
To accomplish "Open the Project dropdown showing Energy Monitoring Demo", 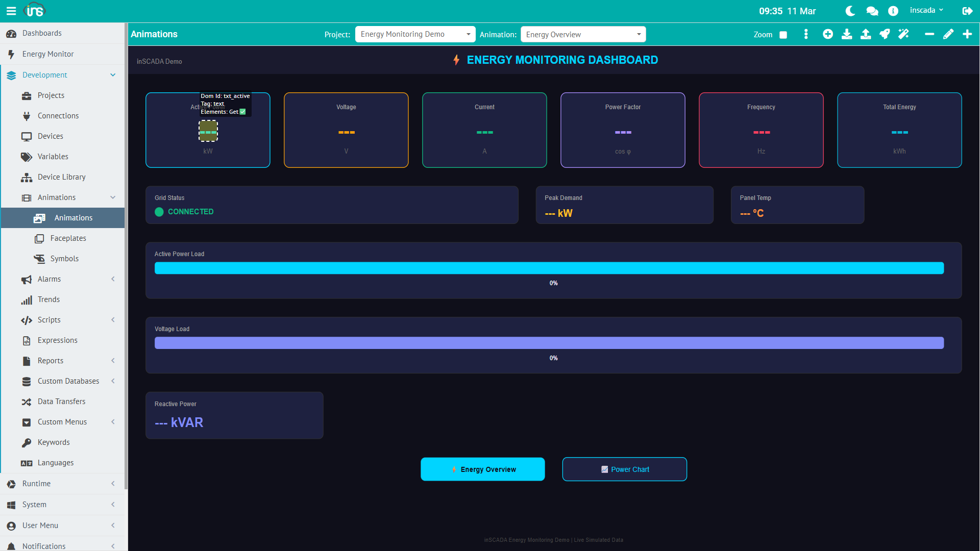I will 414,34.
